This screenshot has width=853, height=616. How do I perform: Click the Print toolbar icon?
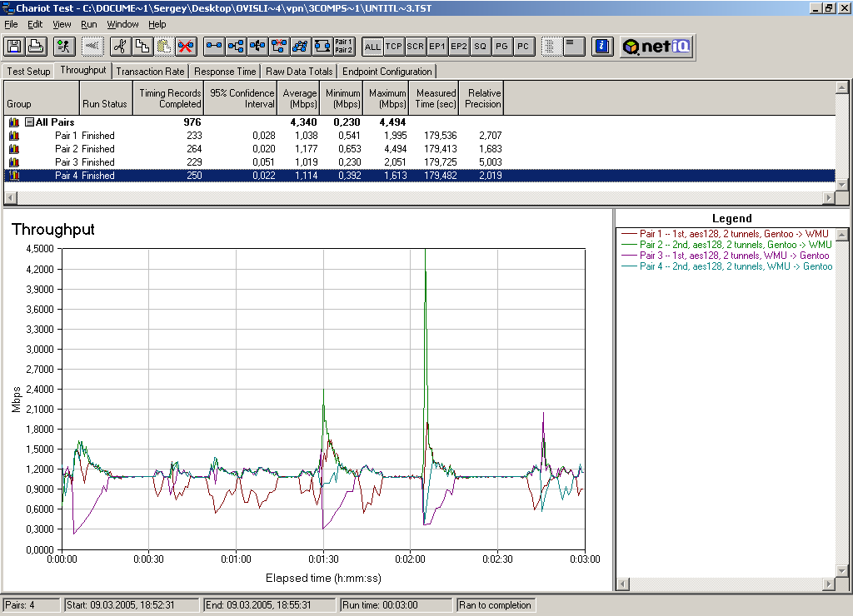tap(35, 47)
